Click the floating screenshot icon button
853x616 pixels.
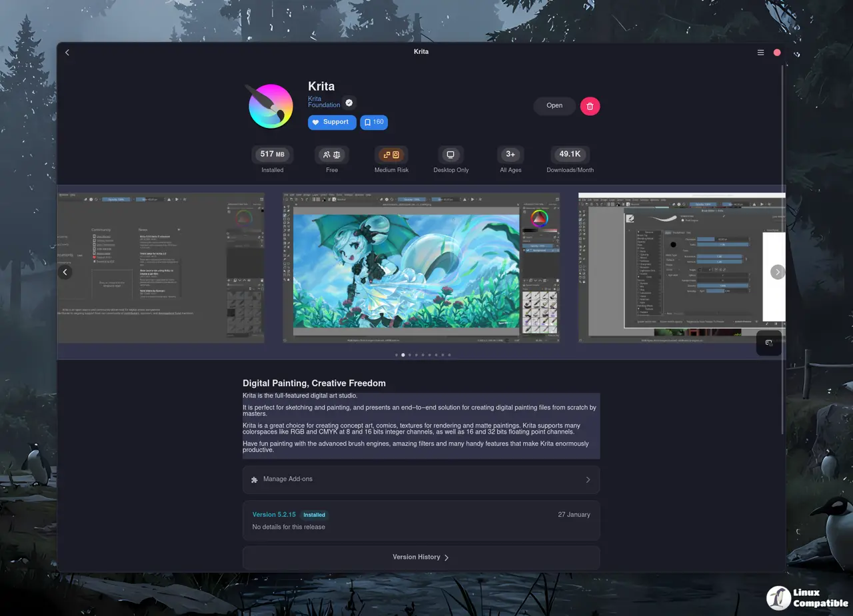(x=768, y=343)
